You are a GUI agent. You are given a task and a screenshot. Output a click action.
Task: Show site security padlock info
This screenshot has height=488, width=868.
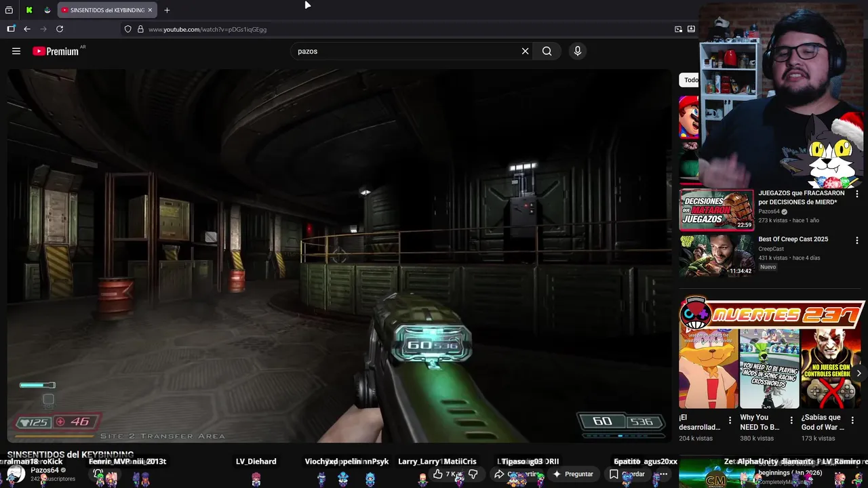pos(140,29)
